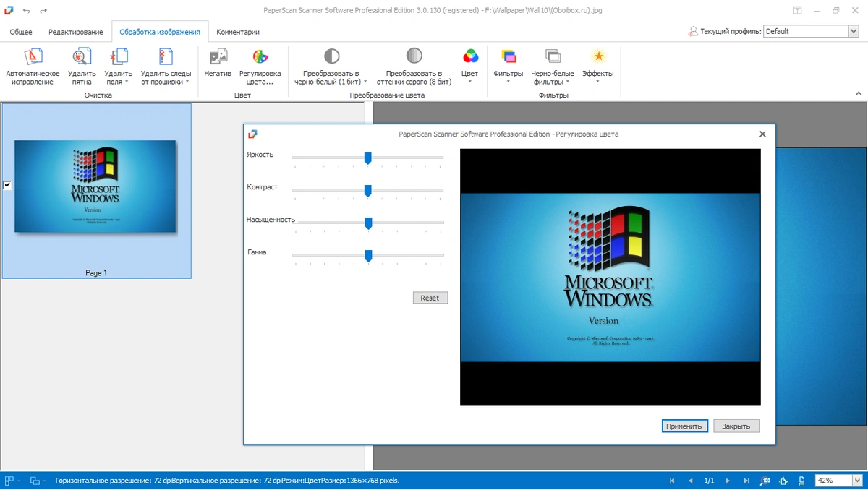Viewport: 868px width, 490px height.
Task: Undo the last action in title bar
Action: tap(27, 11)
